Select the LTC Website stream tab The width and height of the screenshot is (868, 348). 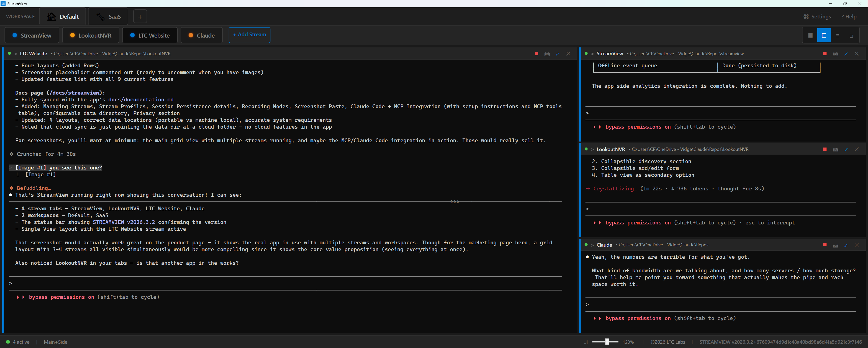pyautogui.click(x=150, y=35)
